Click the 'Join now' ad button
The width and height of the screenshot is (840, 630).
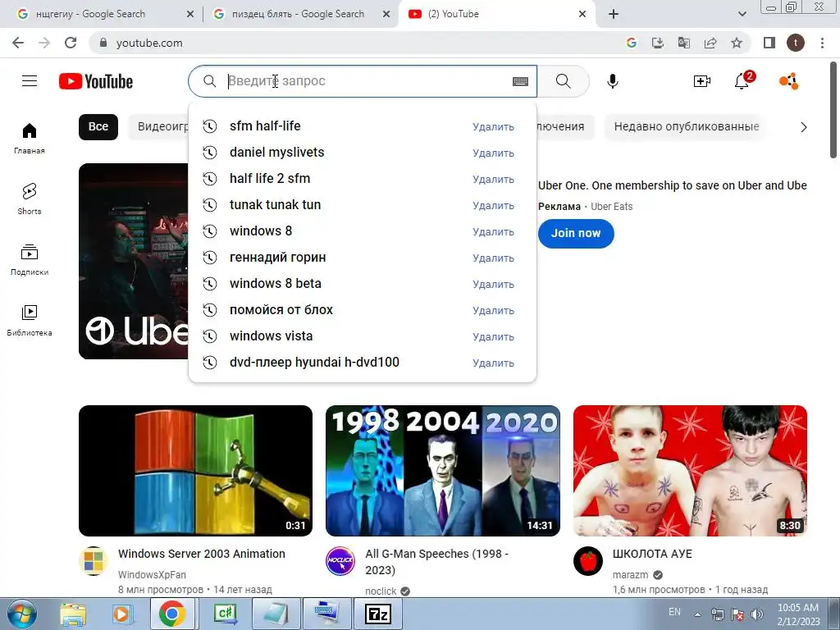(576, 234)
